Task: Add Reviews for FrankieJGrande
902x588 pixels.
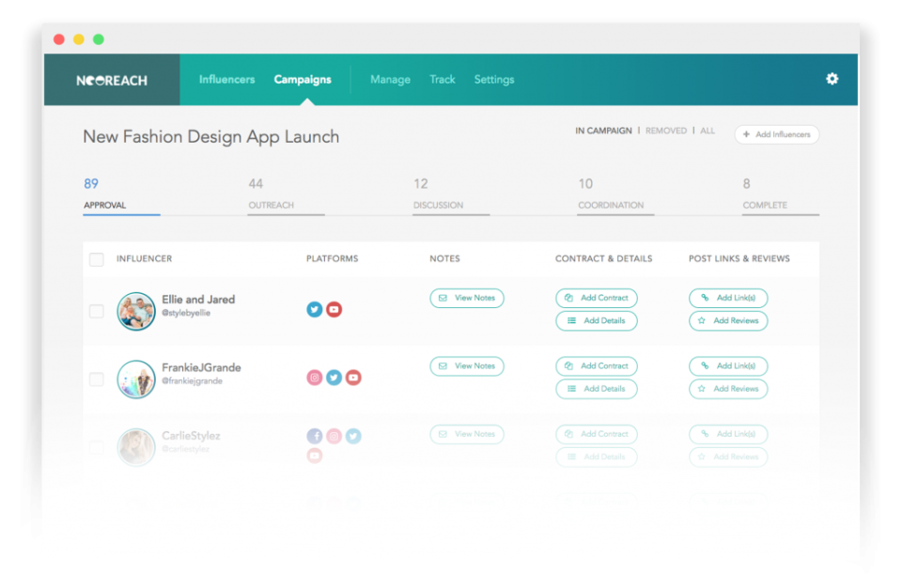Action: pos(728,389)
